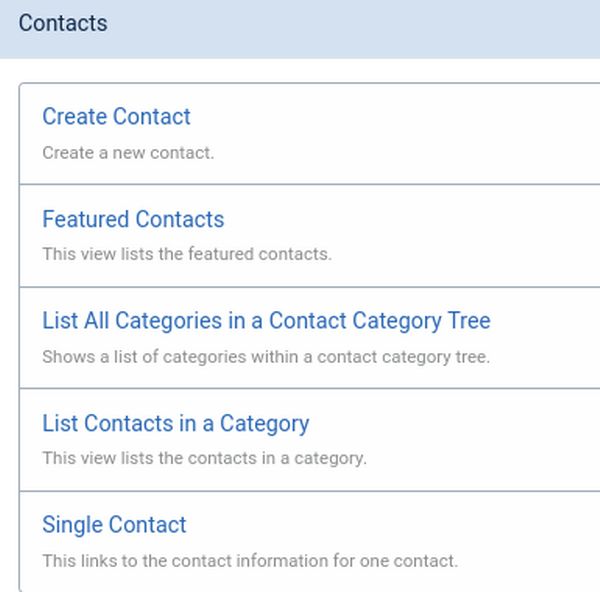
Task: Open the Create Contact link
Action: coord(116,117)
